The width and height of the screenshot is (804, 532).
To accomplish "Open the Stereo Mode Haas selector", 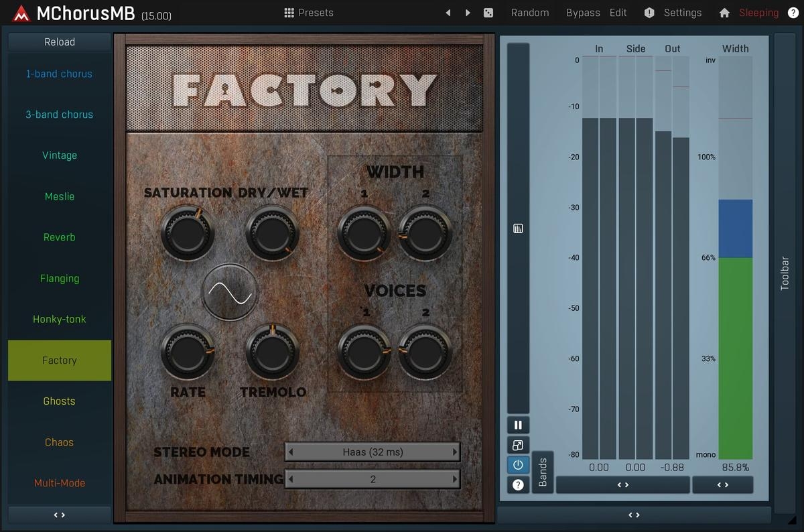I will click(373, 452).
